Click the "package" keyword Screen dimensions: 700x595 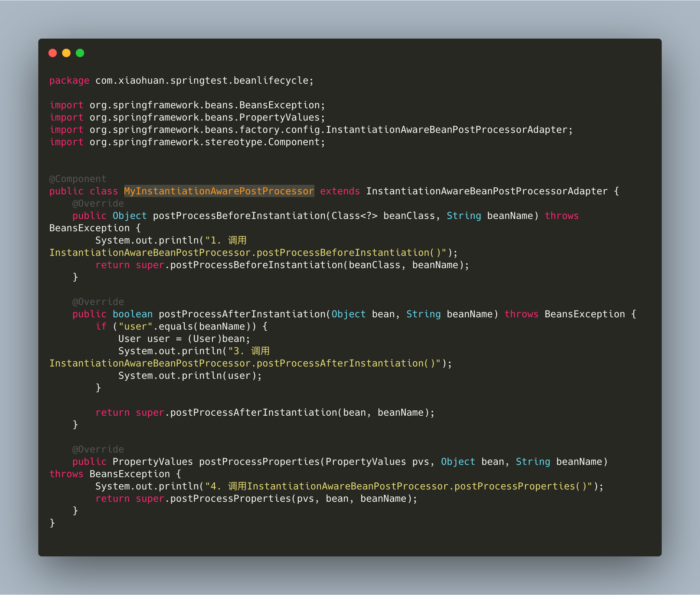(69, 81)
